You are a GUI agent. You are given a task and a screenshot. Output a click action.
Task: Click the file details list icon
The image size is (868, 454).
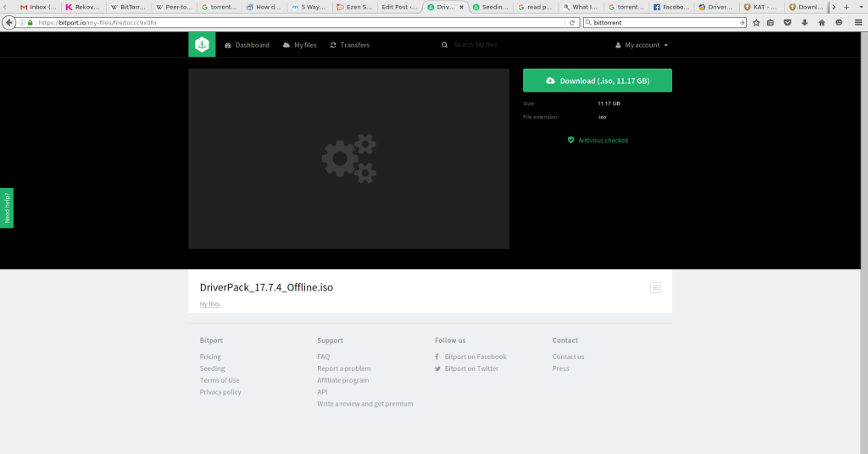point(655,287)
